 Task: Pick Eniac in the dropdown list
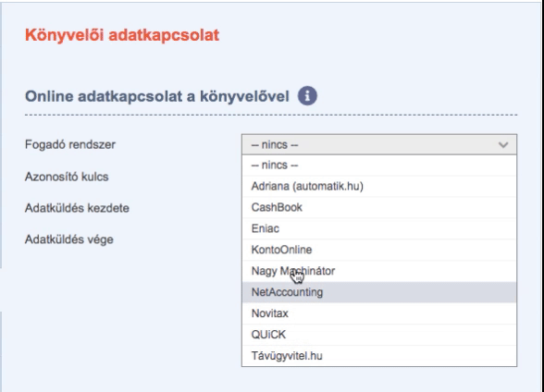(x=379, y=228)
